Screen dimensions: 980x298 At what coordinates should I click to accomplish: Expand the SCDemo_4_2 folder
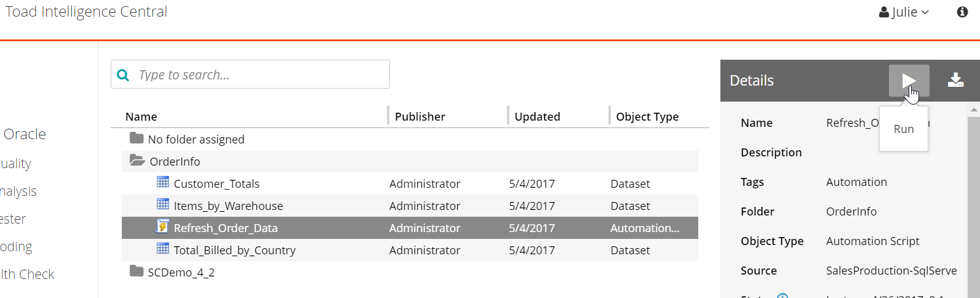pos(137,271)
